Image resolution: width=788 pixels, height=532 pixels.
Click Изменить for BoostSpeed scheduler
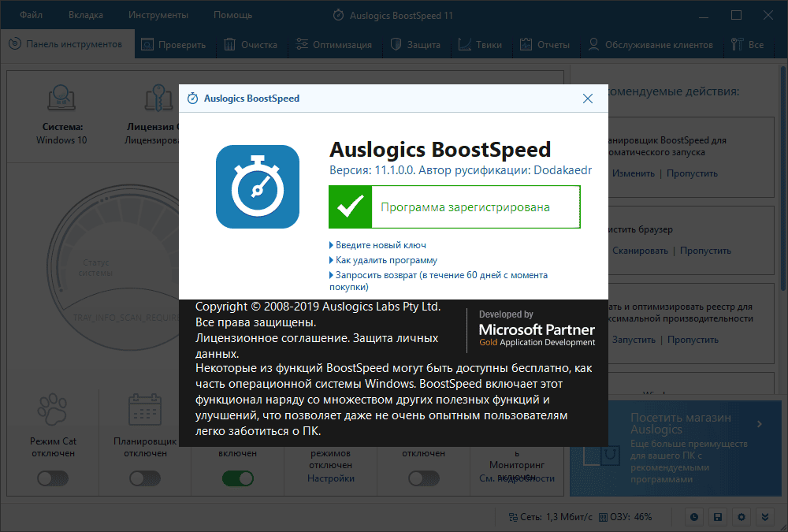(x=634, y=173)
